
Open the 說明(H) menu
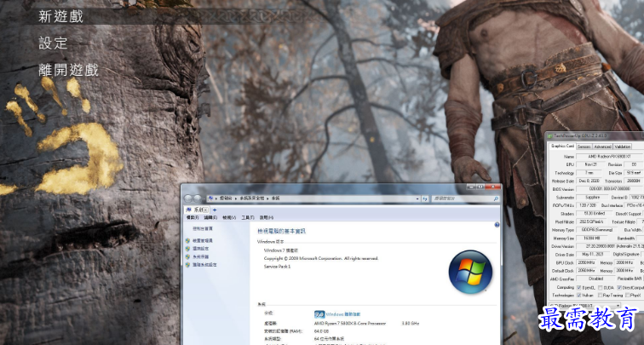pyautogui.click(x=267, y=218)
